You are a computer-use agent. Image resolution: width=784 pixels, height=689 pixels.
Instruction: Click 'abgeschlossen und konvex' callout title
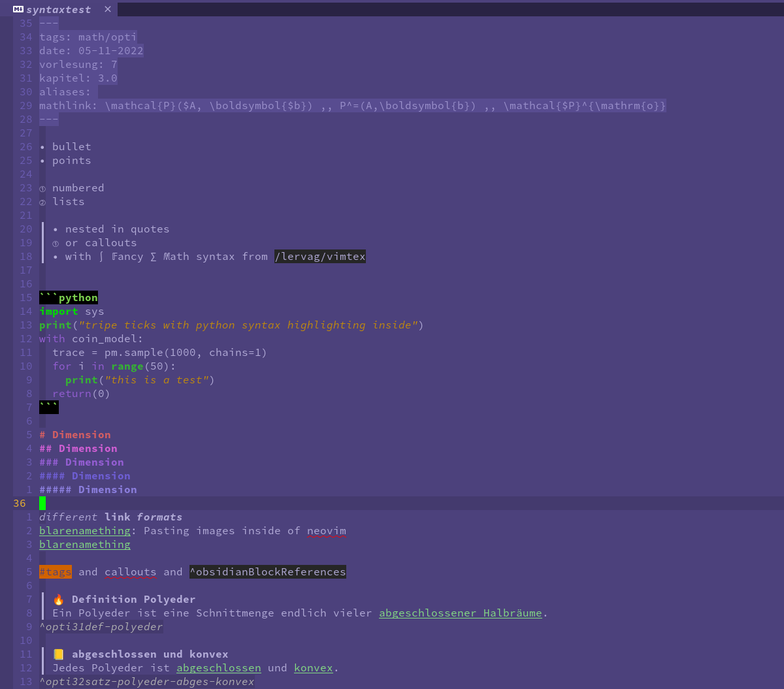coord(150,654)
